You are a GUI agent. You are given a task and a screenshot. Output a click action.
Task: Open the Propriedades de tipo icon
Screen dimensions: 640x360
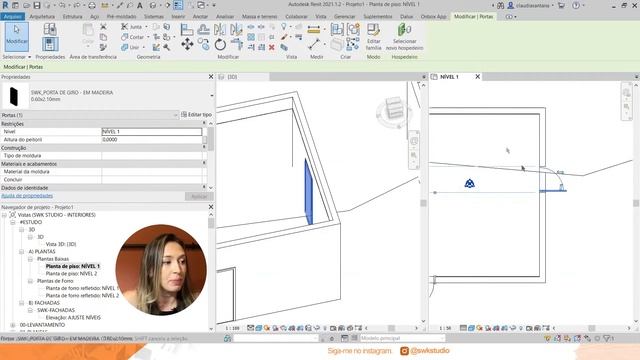(50, 29)
